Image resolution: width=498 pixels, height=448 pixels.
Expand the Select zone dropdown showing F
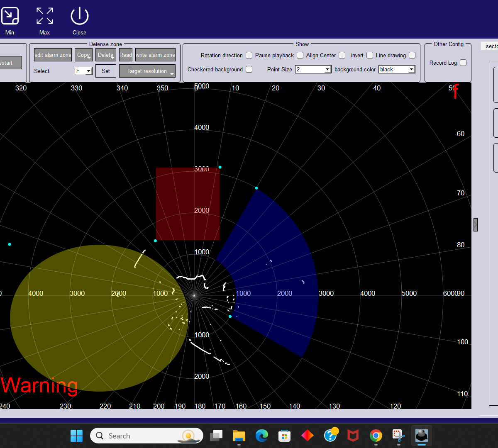pyautogui.click(x=83, y=71)
